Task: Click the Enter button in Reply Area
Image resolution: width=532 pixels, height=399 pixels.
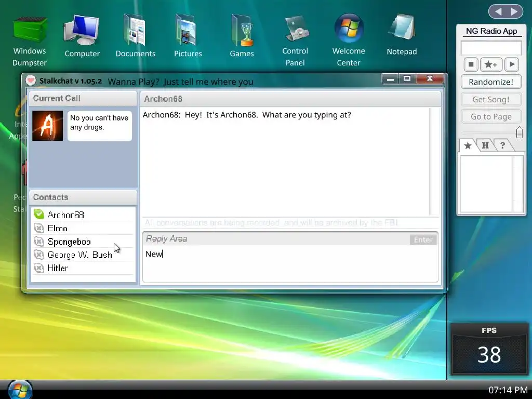Action: pos(423,240)
